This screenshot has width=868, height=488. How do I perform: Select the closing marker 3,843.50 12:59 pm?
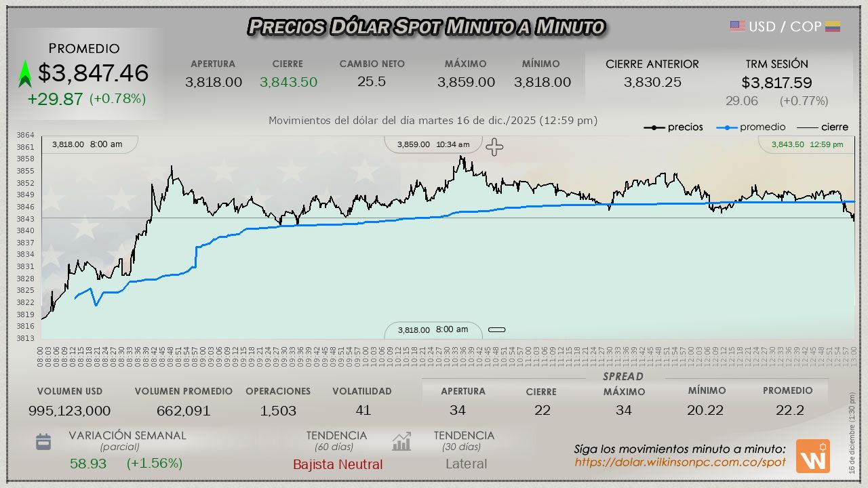[x=807, y=144]
